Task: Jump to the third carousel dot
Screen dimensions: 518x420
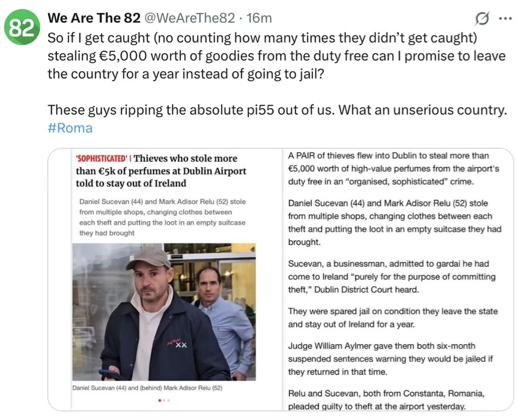Action: pyautogui.click(x=169, y=400)
